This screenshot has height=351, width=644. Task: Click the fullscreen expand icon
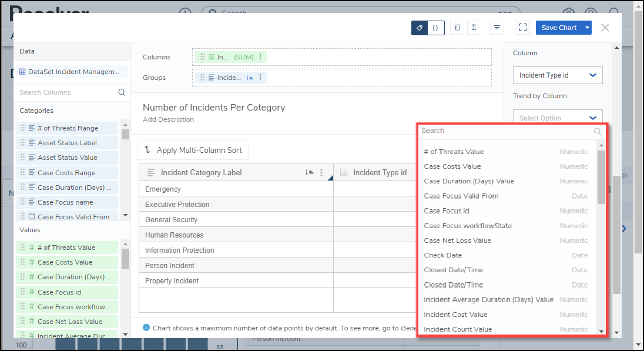[523, 28]
